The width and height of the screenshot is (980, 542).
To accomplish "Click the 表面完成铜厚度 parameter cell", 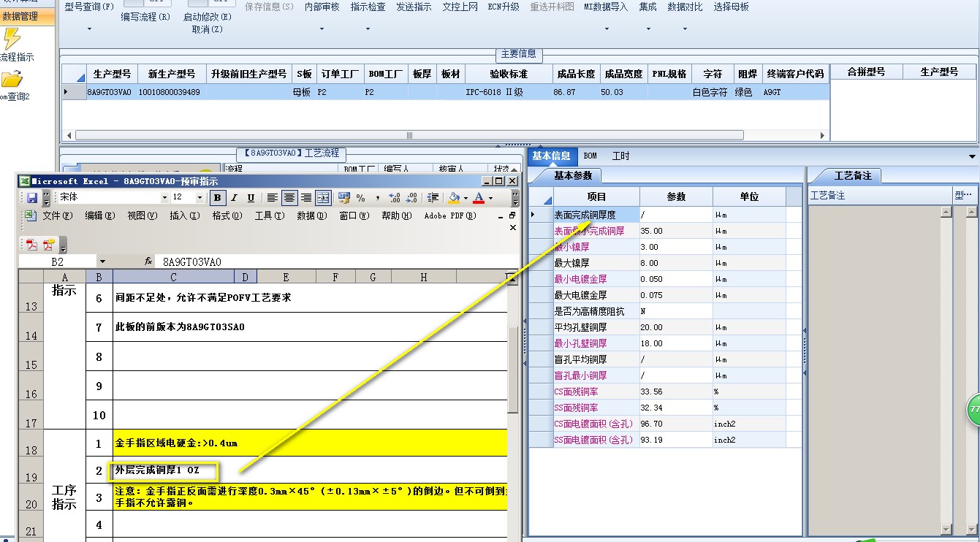I will pos(675,215).
